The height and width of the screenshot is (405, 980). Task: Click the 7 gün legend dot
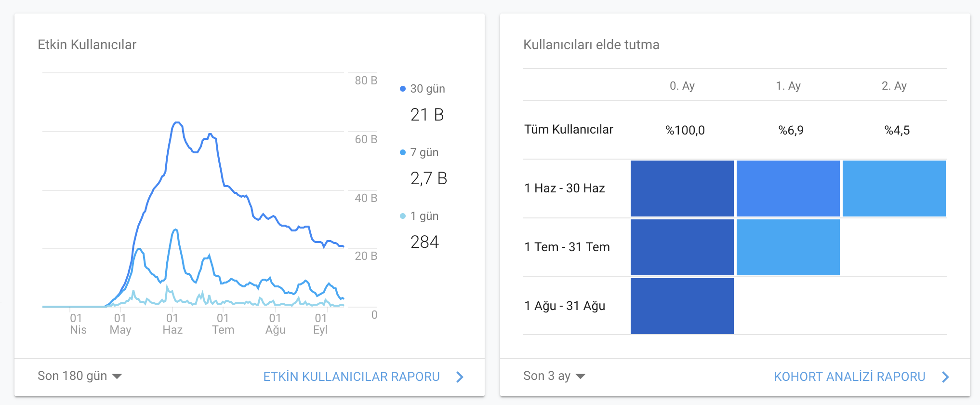click(403, 152)
